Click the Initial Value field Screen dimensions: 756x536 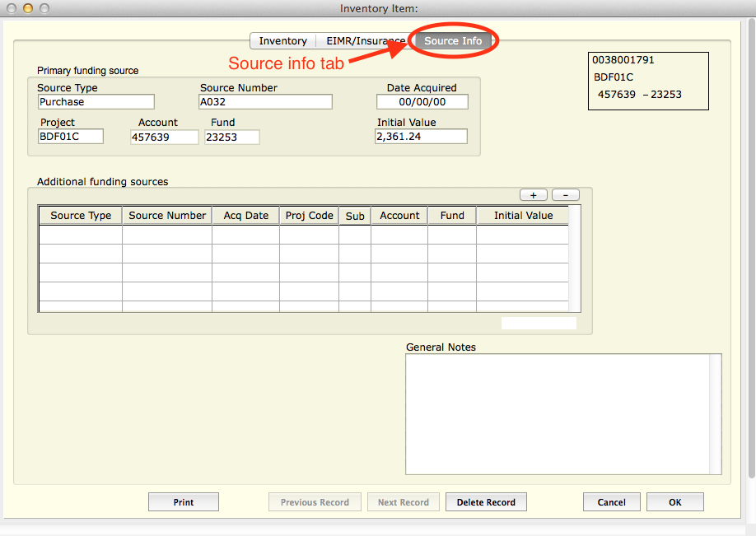click(x=421, y=137)
